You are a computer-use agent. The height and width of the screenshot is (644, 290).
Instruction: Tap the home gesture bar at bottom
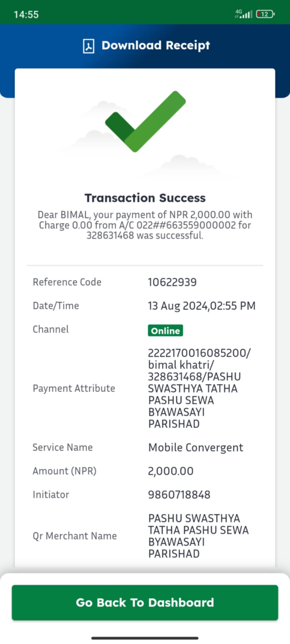click(x=145, y=638)
